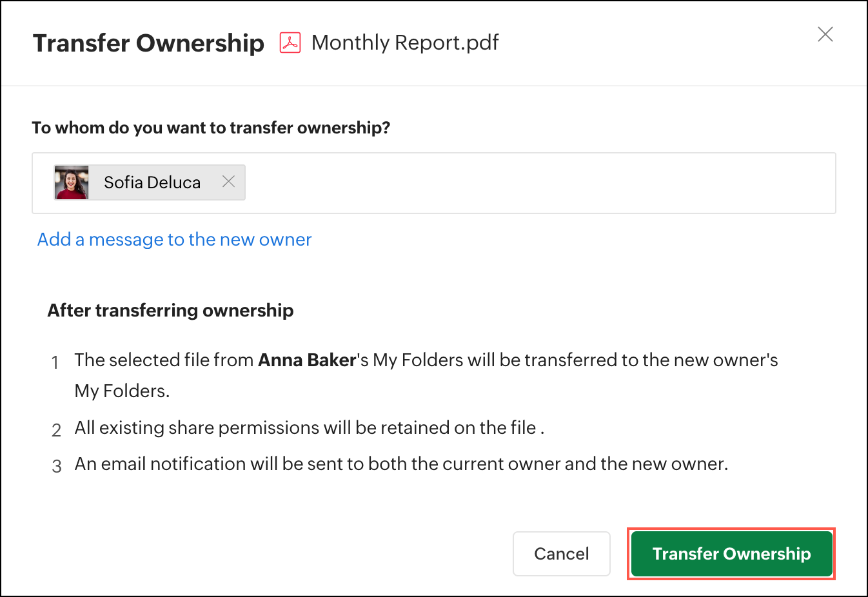The height and width of the screenshot is (597, 868).
Task: Click the 'To whom do you want' label
Action: tap(211, 128)
